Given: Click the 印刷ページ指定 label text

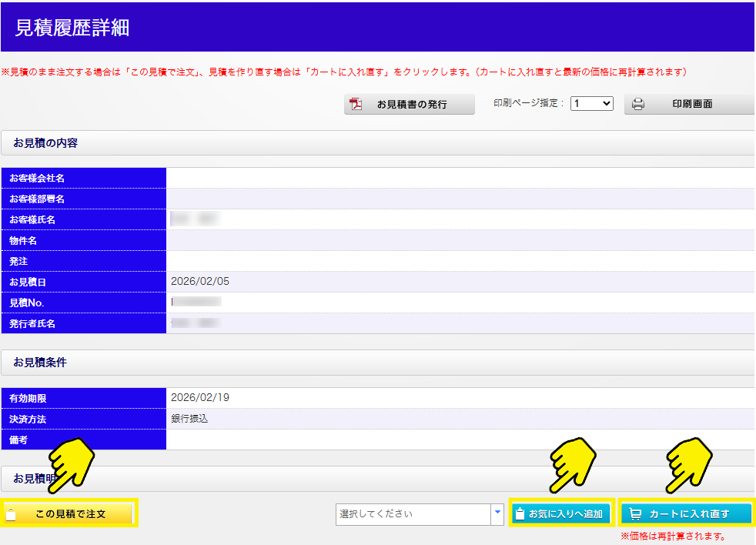Looking at the screenshot, I should click(x=529, y=103).
